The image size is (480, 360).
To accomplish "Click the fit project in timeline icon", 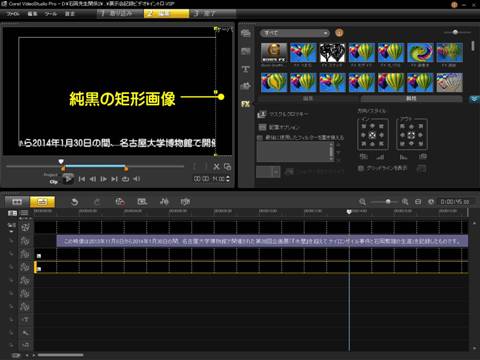I will [x=418, y=202].
